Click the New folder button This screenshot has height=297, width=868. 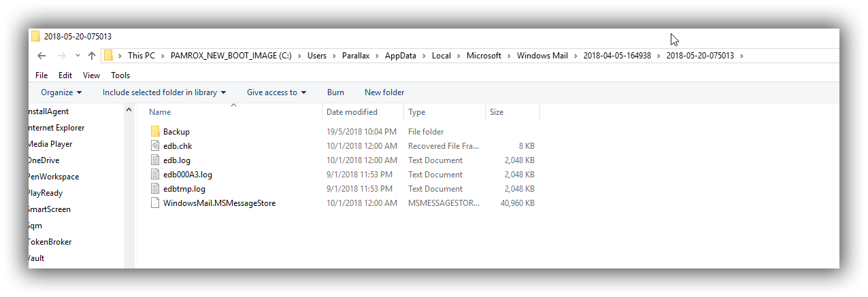pyautogui.click(x=384, y=92)
